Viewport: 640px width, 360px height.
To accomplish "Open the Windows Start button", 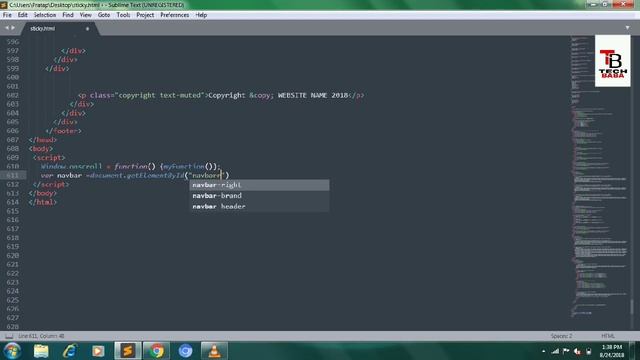I will pos(12,351).
